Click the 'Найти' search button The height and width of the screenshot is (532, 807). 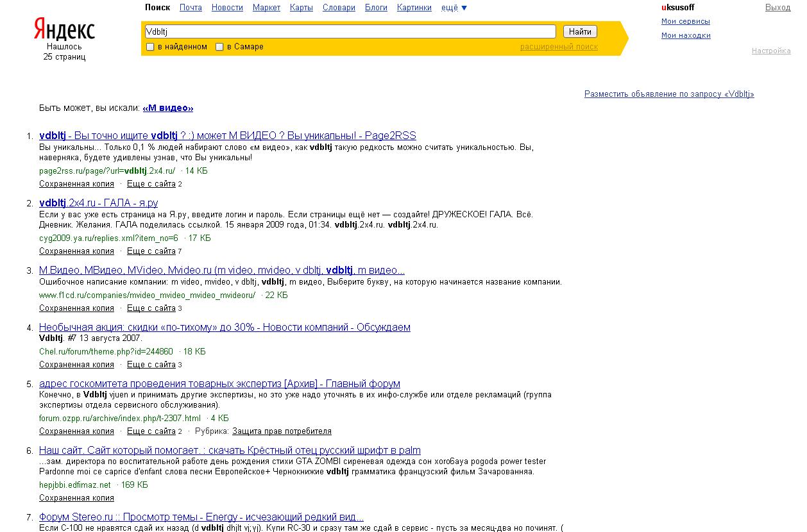pos(580,31)
